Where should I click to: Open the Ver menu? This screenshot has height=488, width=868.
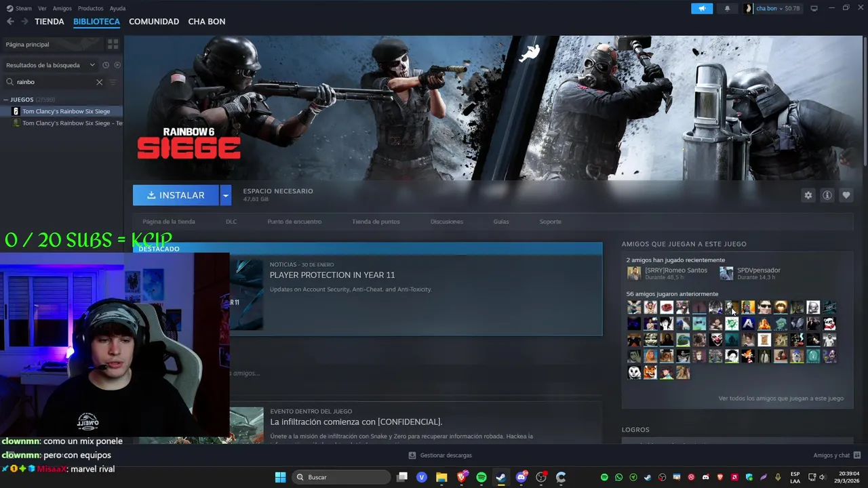[x=43, y=8]
